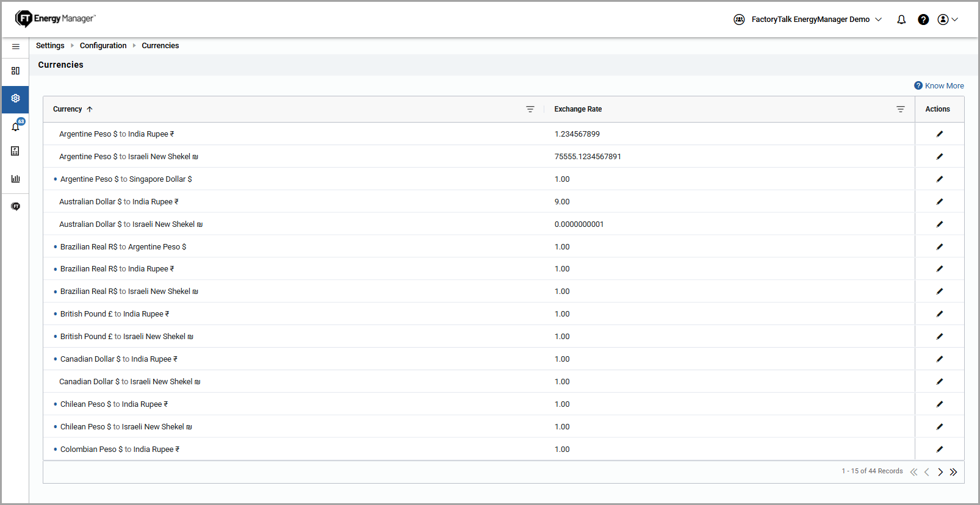The height and width of the screenshot is (505, 980).
Task: Select the 9.00 exchange rate value
Action: click(x=562, y=202)
